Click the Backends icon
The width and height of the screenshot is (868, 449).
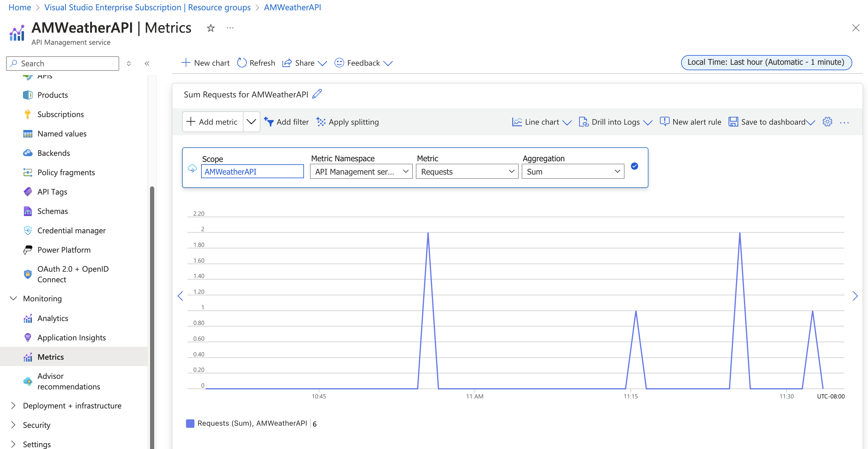[28, 153]
